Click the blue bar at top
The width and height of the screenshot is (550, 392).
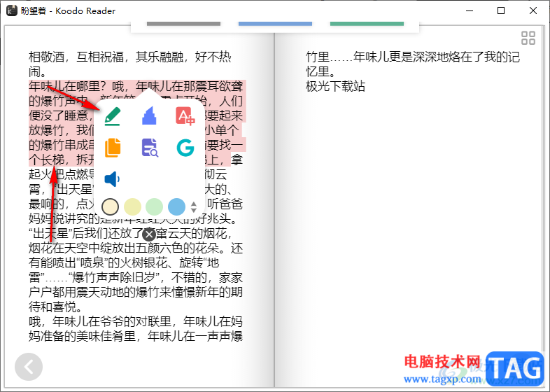pyautogui.click(x=276, y=24)
